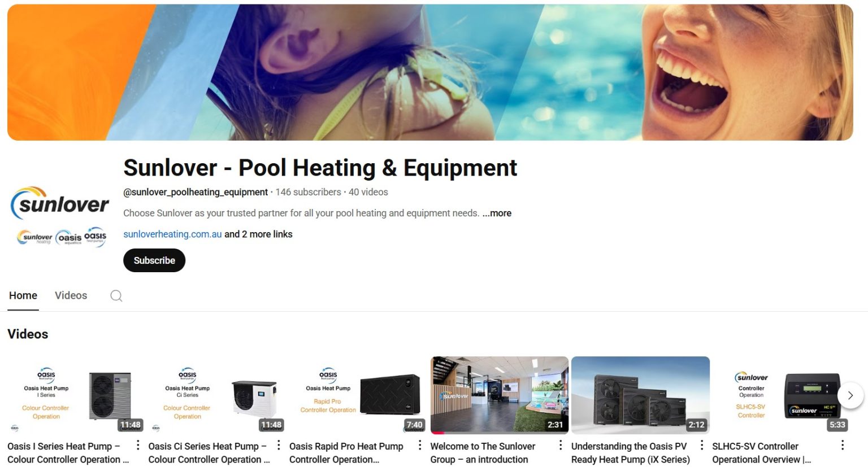Image resolution: width=868 pixels, height=467 pixels.
Task: Switch to the Videos tab
Action: 71,295
